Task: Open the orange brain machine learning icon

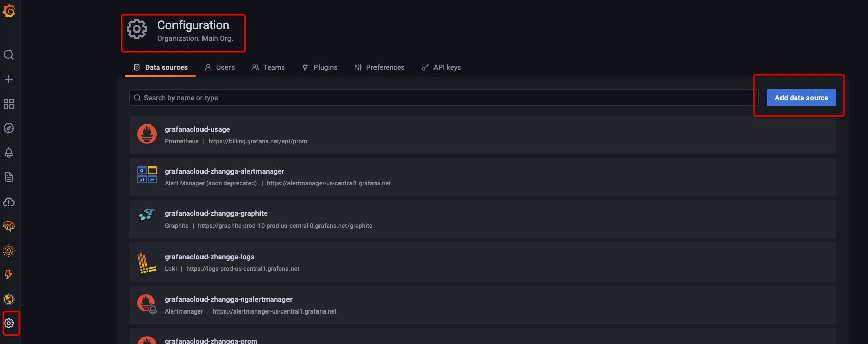Action: (x=9, y=226)
